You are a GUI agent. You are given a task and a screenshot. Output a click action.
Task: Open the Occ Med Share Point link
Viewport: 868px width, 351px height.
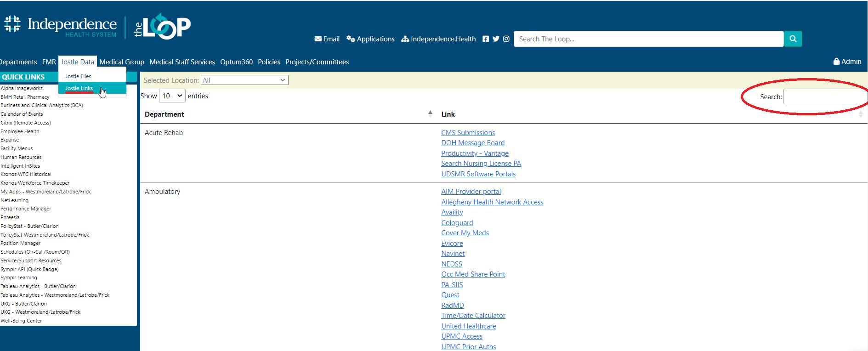click(473, 274)
